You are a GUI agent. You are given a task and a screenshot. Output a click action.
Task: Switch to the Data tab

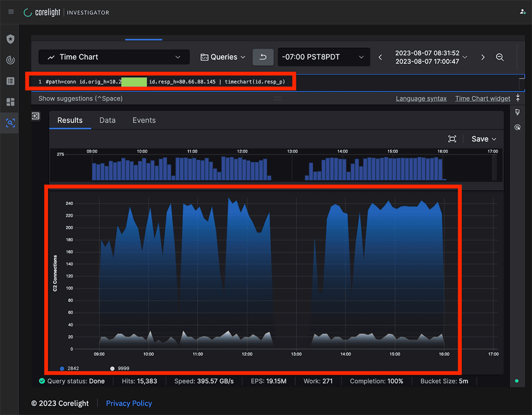click(x=107, y=120)
